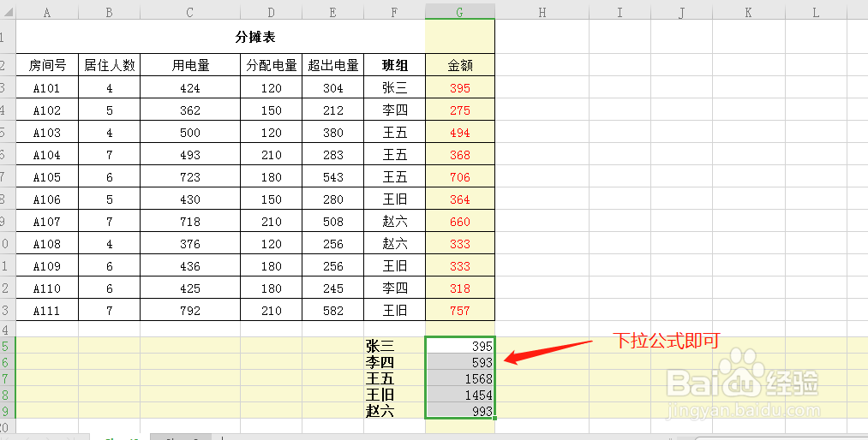Click the 房间号 header cell

pyautogui.click(x=47, y=65)
